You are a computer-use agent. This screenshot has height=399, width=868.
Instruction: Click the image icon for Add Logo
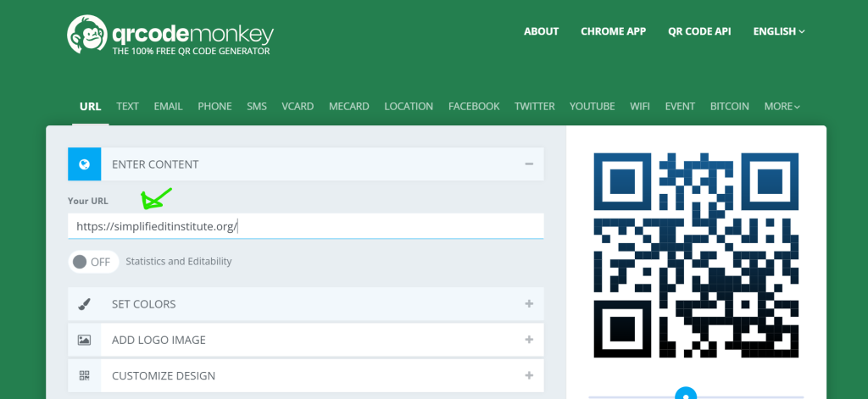[84, 340]
